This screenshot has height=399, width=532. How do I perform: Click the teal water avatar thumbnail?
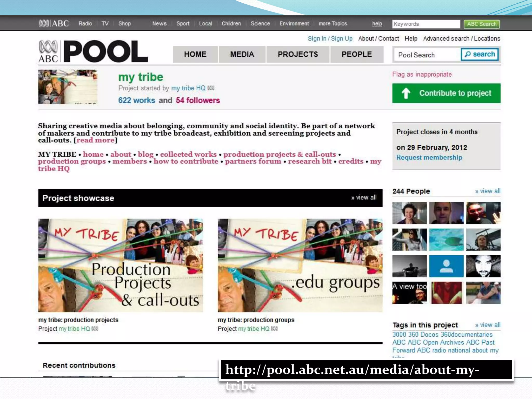(x=446, y=240)
